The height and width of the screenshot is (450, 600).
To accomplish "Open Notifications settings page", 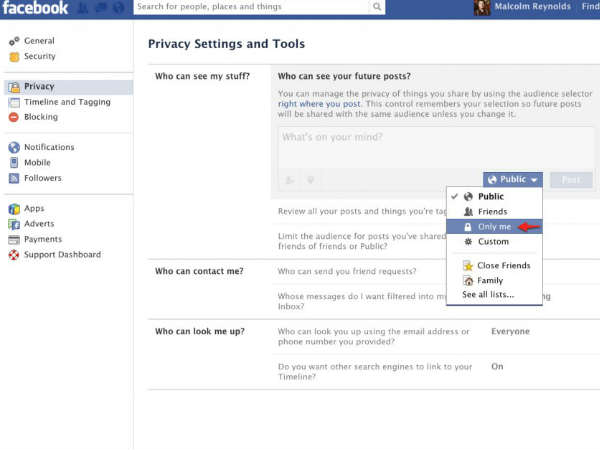I will [x=49, y=147].
